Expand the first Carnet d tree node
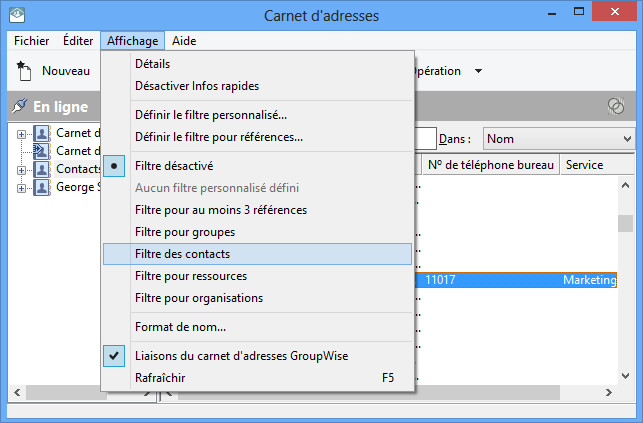This screenshot has width=643, height=423. 21,134
